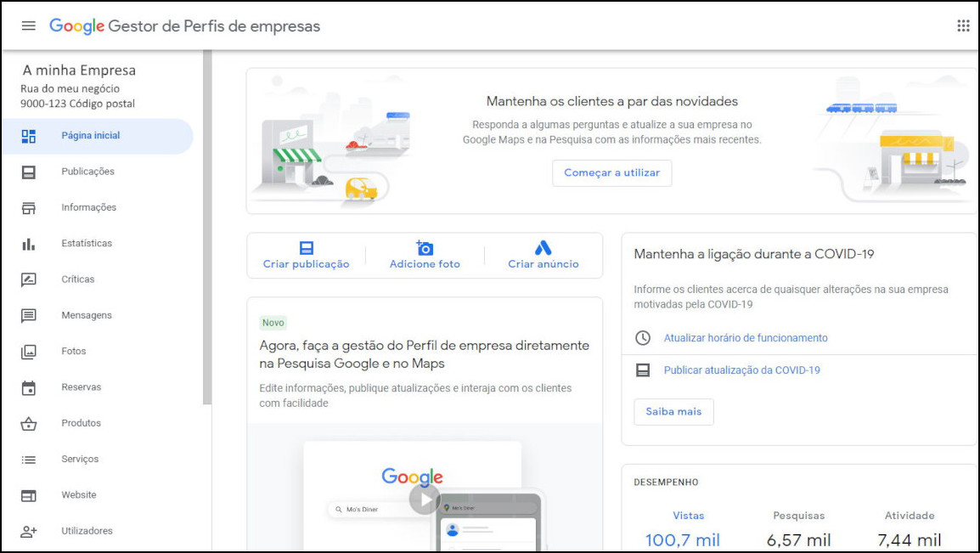
Task: Click the Google logo in header
Action: [77, 26]
